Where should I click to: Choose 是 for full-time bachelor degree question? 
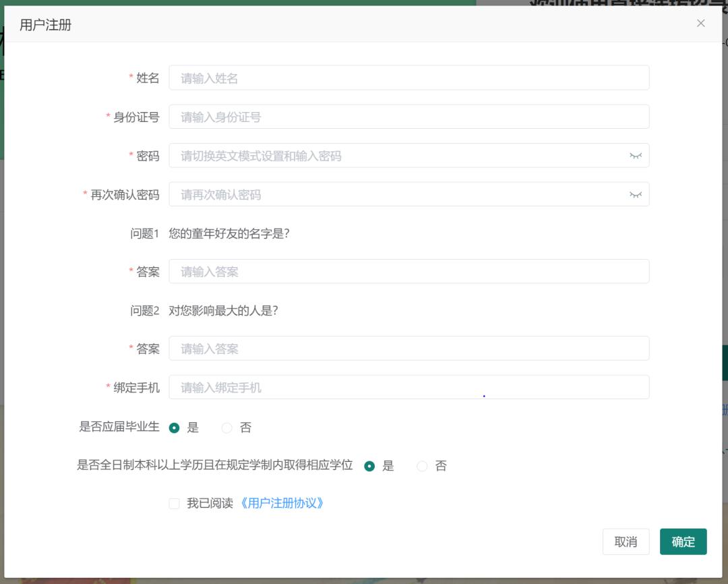click(x=369, y=465)
